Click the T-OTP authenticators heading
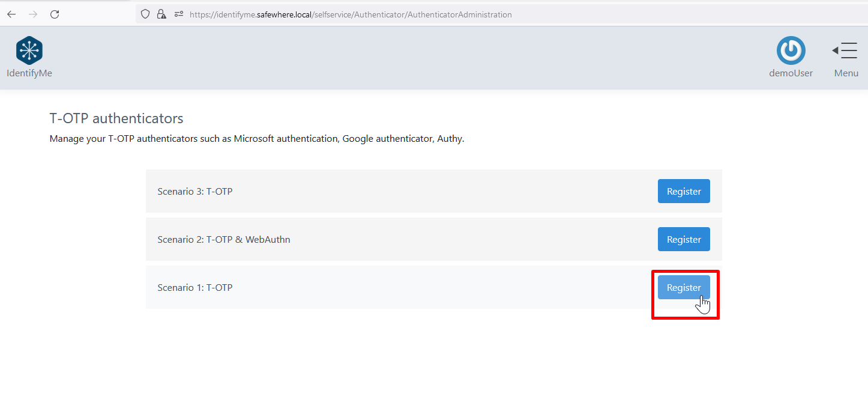The image size is (868, 402). pyautogui.click(x=116, y=118)
